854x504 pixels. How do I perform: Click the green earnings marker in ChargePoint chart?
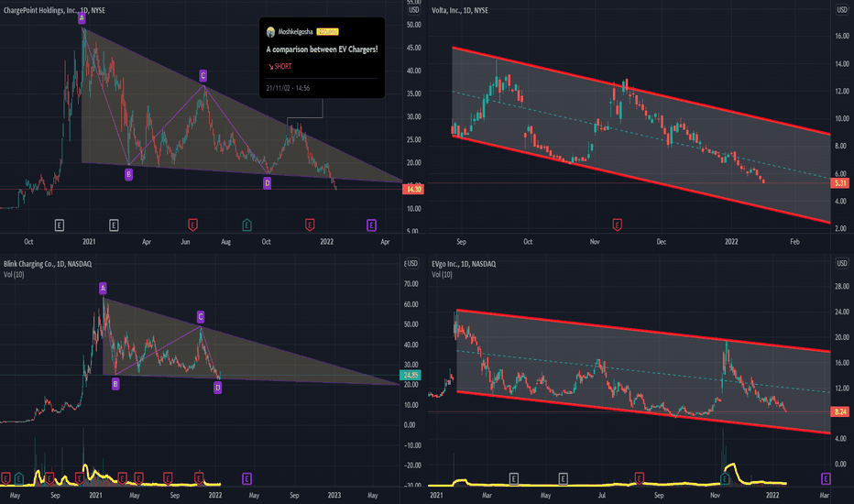click(246, 225)
